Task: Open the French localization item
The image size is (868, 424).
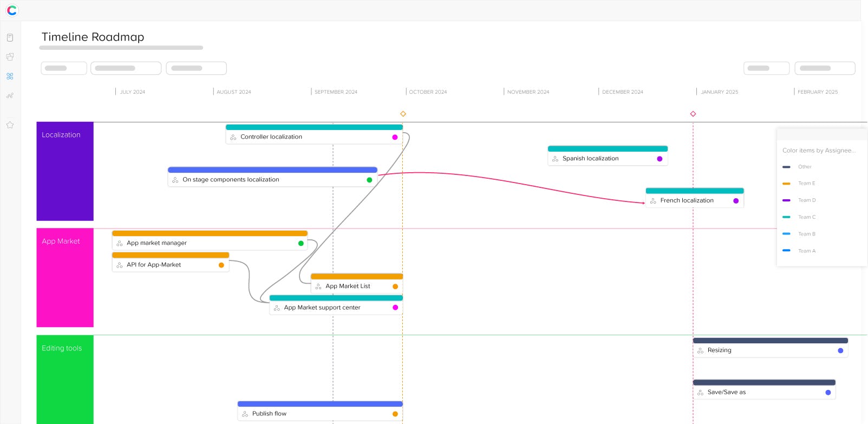Action: tap(695, 198)
